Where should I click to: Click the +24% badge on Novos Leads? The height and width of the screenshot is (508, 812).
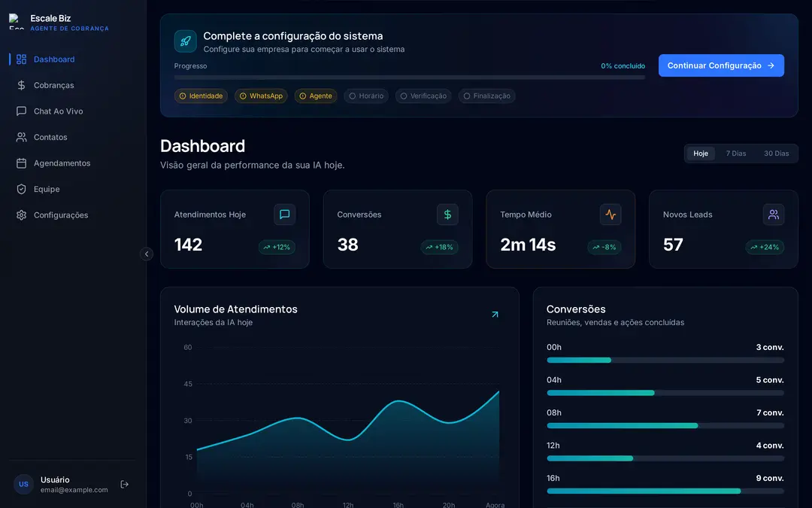(765, 248)
